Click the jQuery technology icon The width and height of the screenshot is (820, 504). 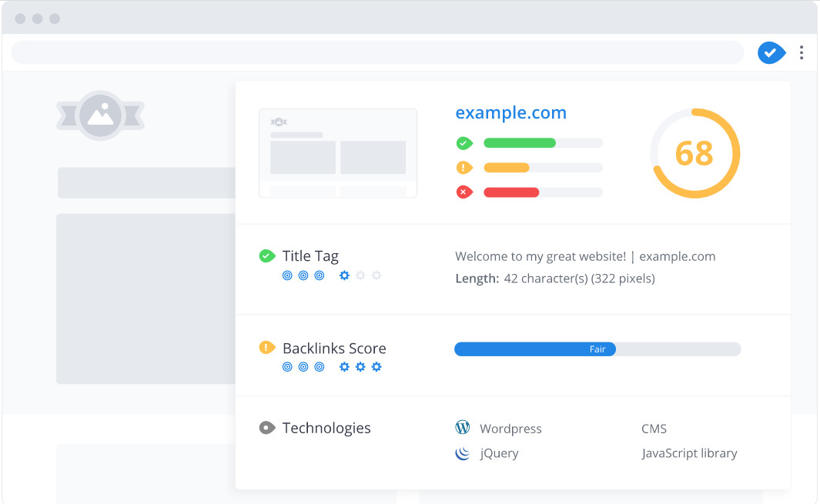pos(462,453)
